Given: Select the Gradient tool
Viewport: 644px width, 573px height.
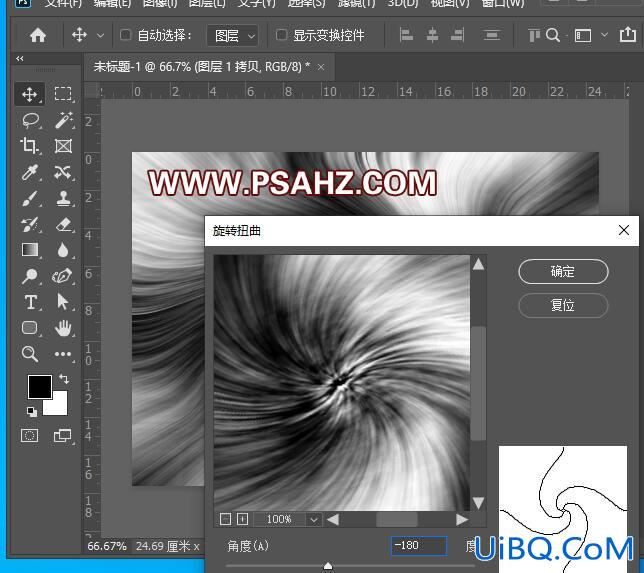Looking at the screenshot, I should pos(30,250).
